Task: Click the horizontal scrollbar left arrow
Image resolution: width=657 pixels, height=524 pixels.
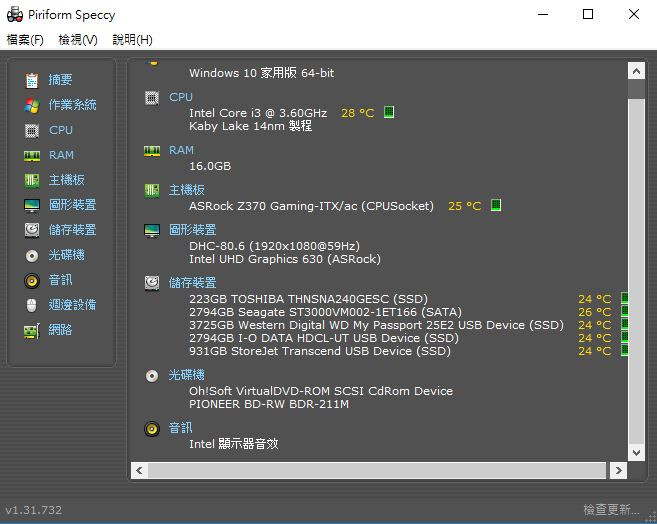Action: tap(140, 470)
